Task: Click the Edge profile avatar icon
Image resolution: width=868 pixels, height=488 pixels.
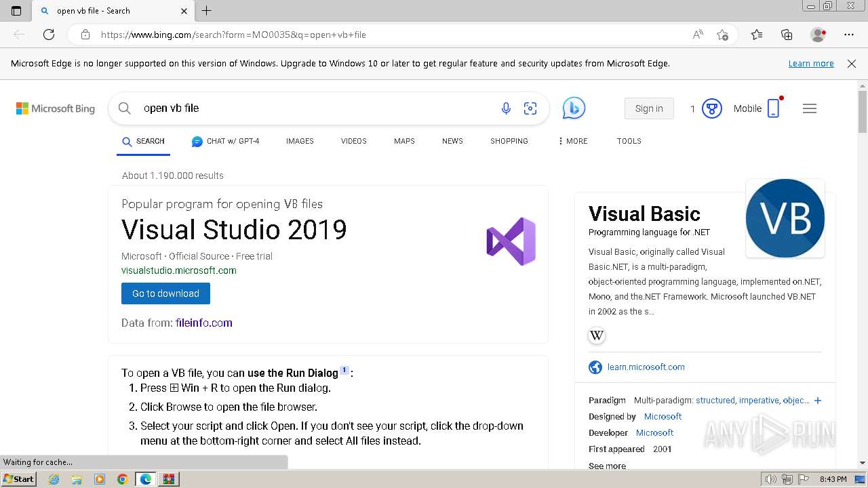Action: click(x=818, y=35)
